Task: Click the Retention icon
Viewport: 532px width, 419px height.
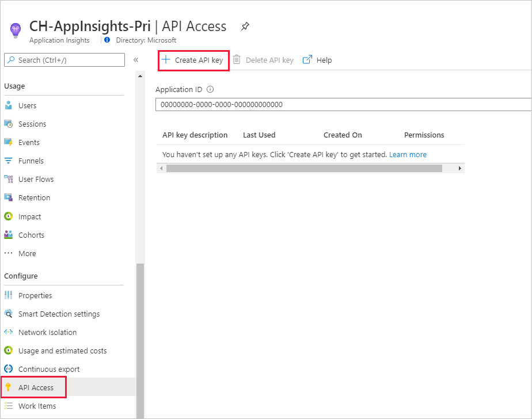Action: (x=9, y=197)
